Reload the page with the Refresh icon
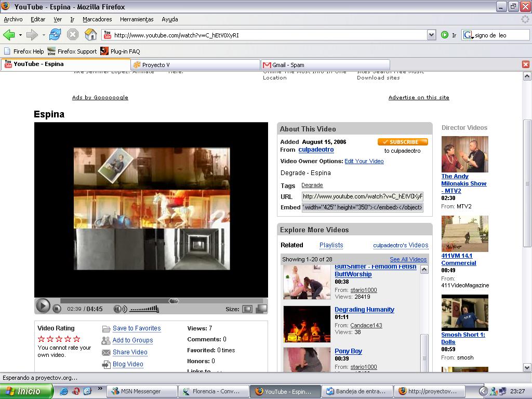Screen dimensions: 532x399 [55, 35]
